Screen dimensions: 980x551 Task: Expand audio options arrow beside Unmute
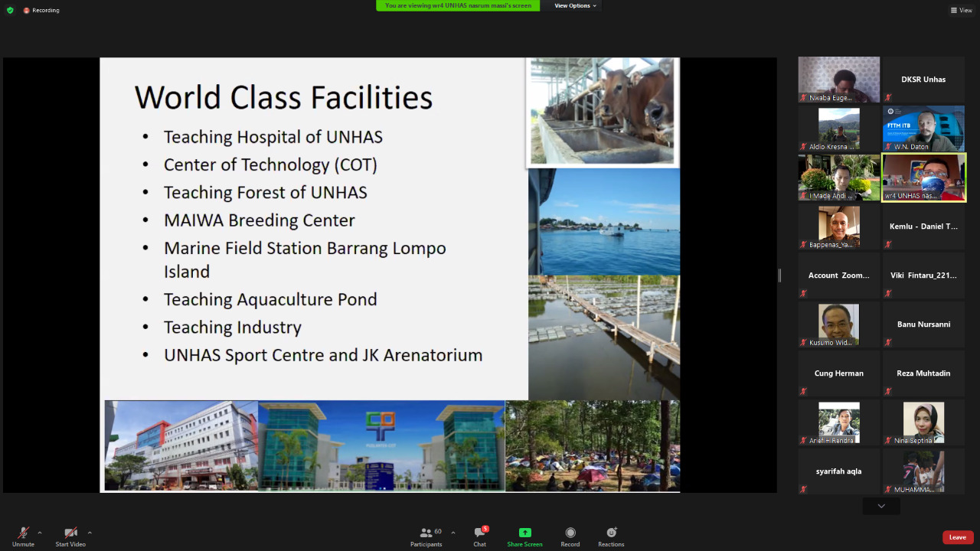tap(40, 533)
